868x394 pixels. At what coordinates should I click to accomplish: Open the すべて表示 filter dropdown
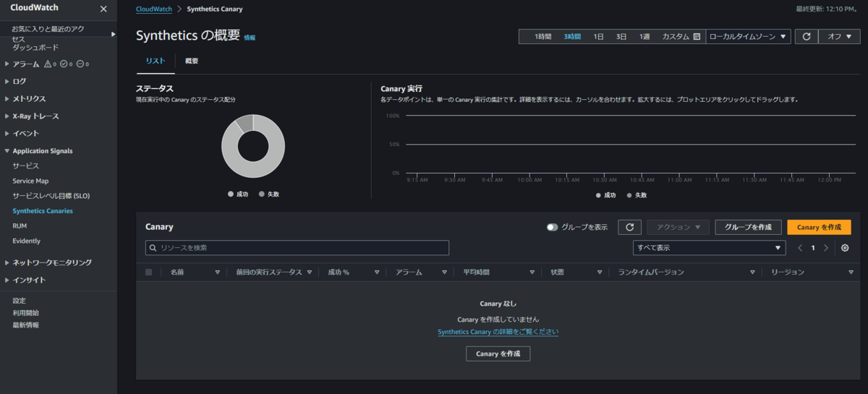point(709,248)
